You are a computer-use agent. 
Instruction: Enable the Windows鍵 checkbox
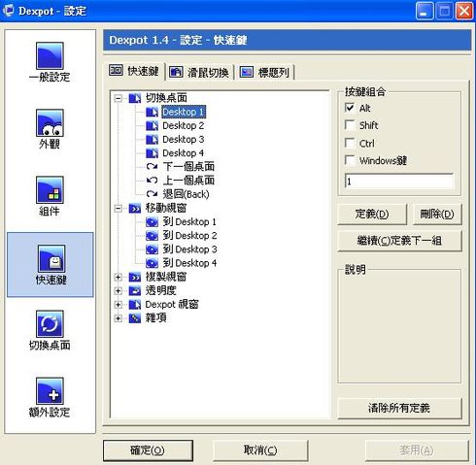pos(350,160)
